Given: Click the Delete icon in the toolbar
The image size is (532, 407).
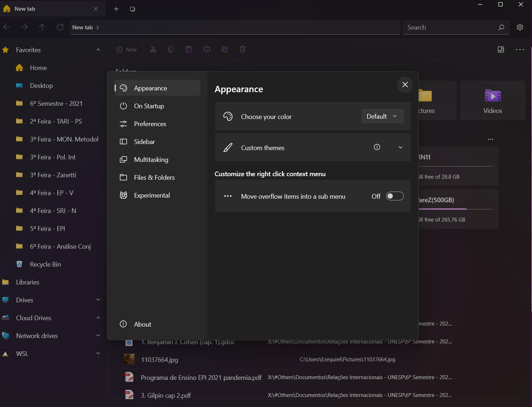Looking at the screenshot, I should pos(243,49).
